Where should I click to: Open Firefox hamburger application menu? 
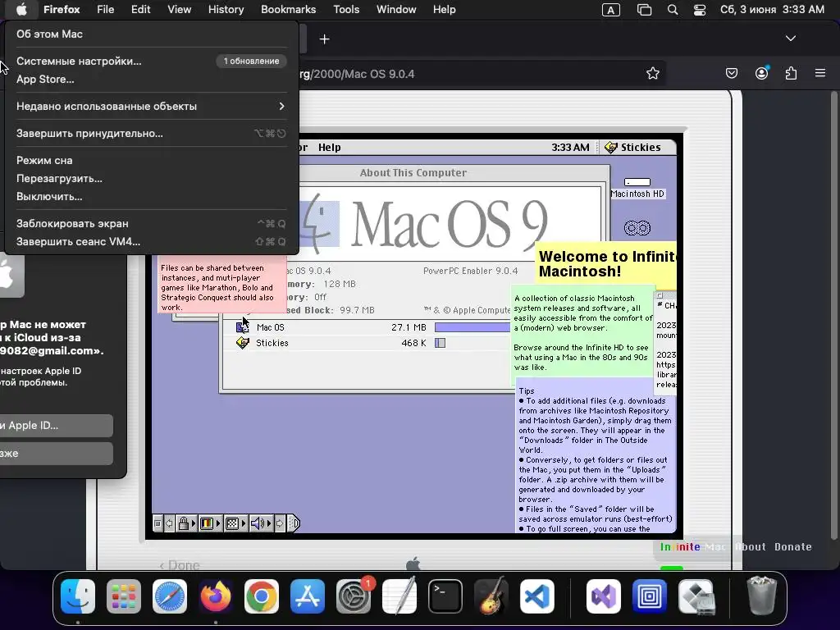click(x=820, y=73)
